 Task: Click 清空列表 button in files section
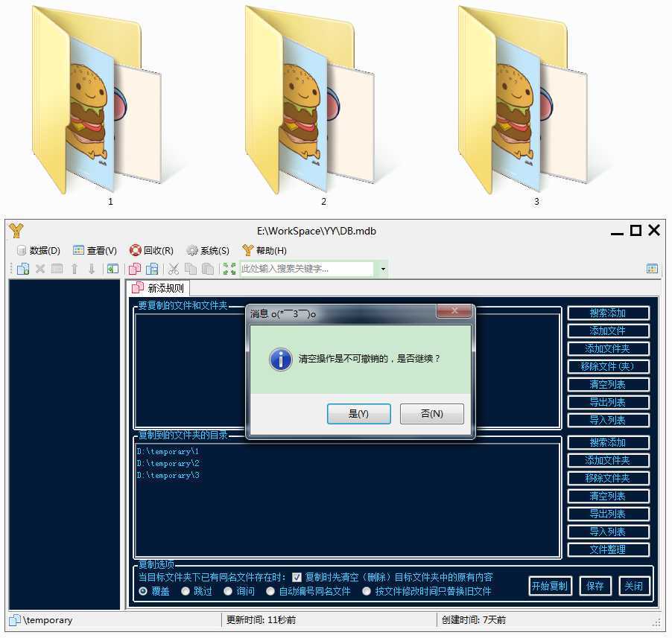pos(608,385)
